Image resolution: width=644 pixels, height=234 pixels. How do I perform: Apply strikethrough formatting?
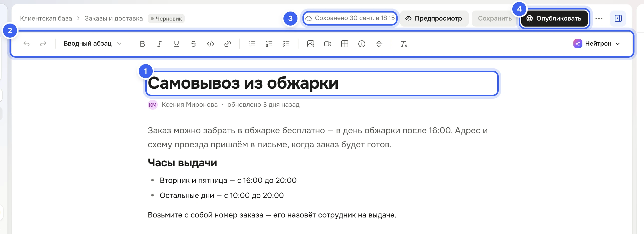coord(193,44)
